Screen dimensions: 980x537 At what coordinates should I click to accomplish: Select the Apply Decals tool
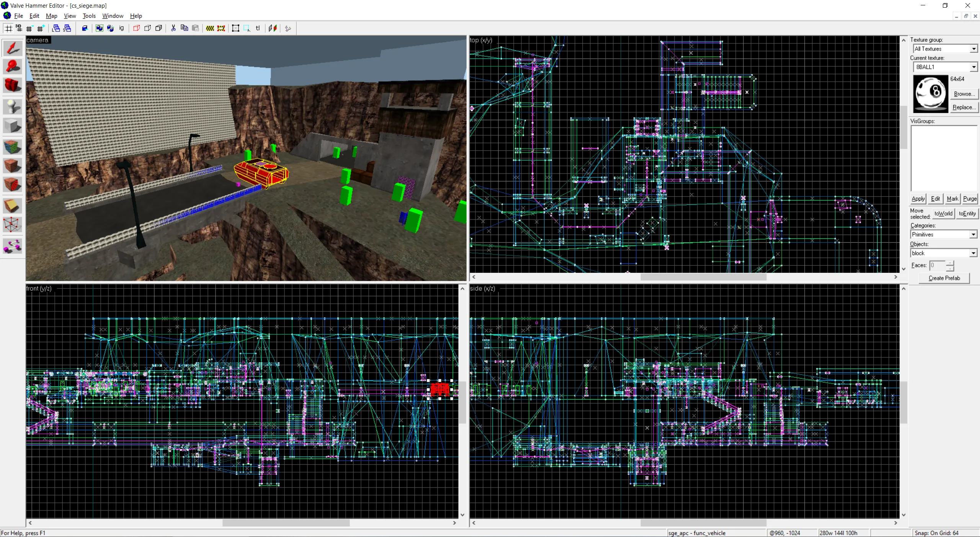click(x=12, y=184)
